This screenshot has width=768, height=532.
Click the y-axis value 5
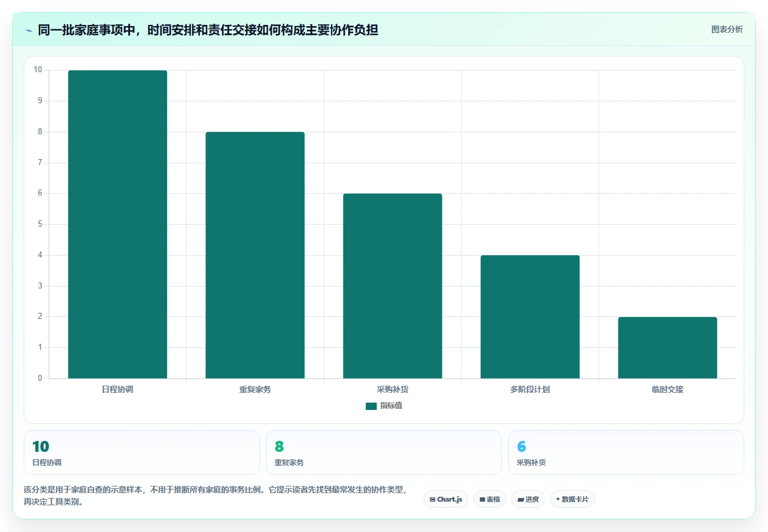pos(39,224)
